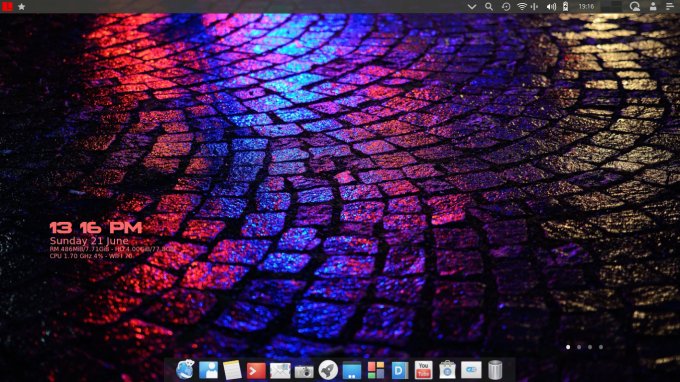
Task: Open the yellow notes dock icon
Action: point(232,370)
